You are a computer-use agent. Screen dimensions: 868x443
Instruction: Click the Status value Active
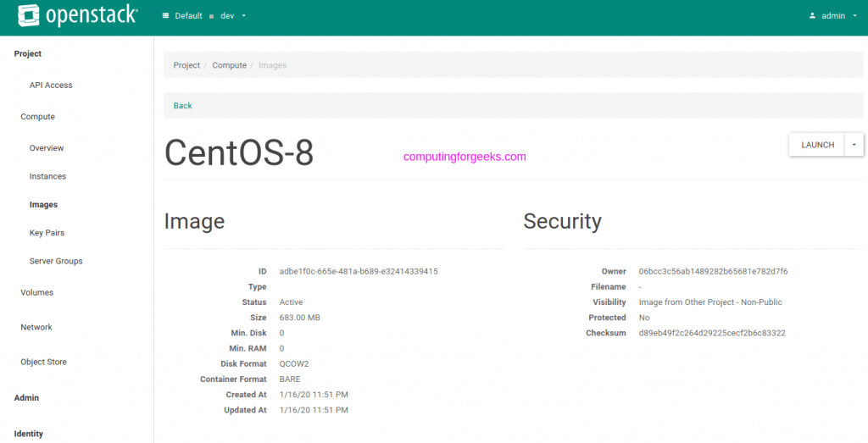point(292,302)
